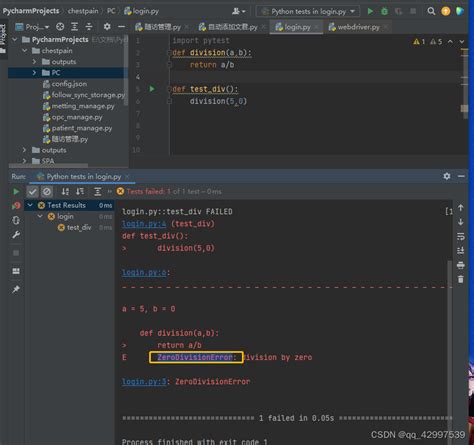Viewport: 474px width, 445px height.
Task: Open IDE updates orange icon
Action: (x=446, y=11)
